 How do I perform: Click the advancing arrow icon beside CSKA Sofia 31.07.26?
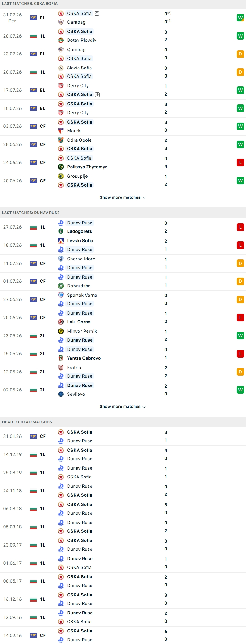pos(97,13)
